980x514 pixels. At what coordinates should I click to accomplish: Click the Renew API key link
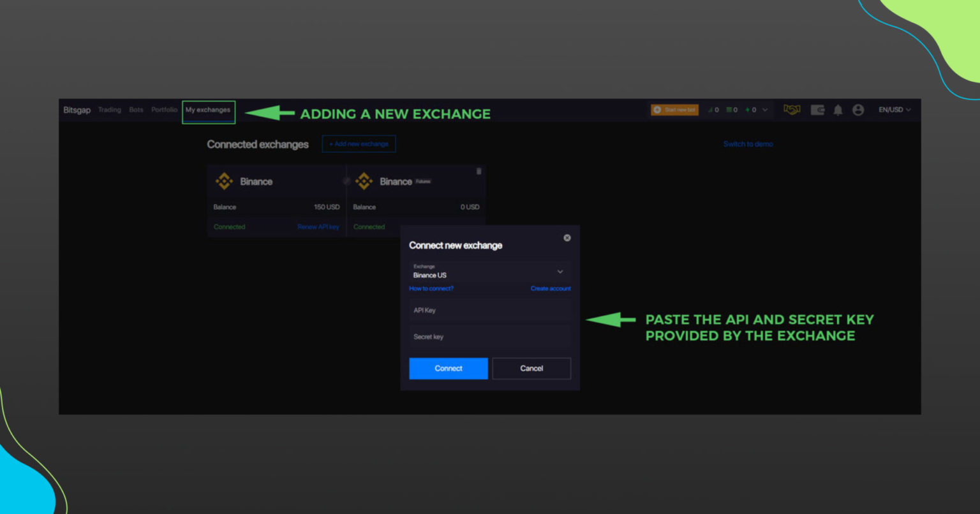click(x=318, y=226)
